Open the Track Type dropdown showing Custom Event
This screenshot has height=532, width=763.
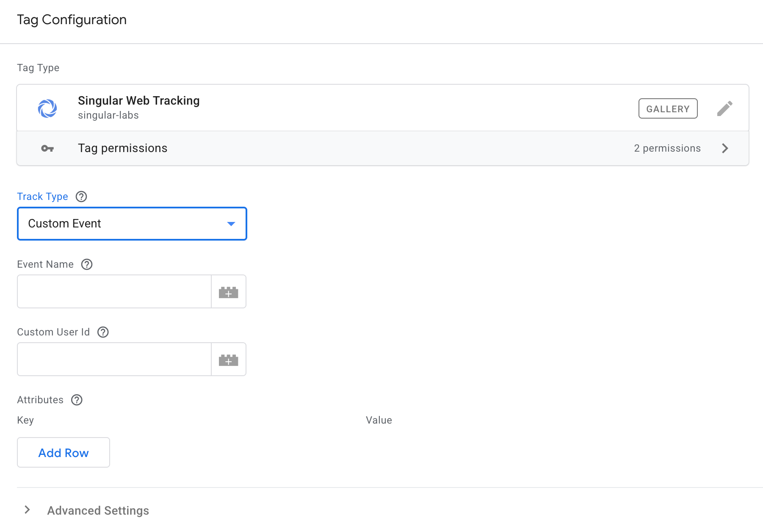[x=132, y=224]
